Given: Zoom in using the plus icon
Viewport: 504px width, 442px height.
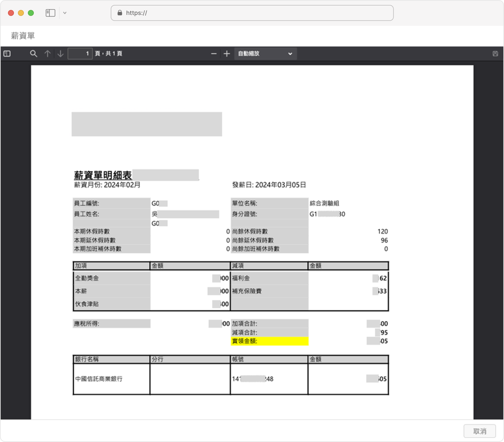Looking at the screenshot, I should 227,54.
